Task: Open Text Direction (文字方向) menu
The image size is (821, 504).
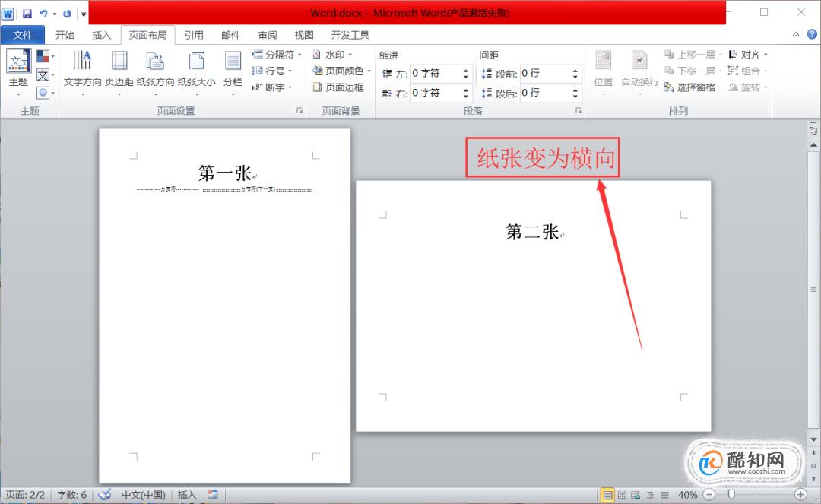Action: click(82, 73)
